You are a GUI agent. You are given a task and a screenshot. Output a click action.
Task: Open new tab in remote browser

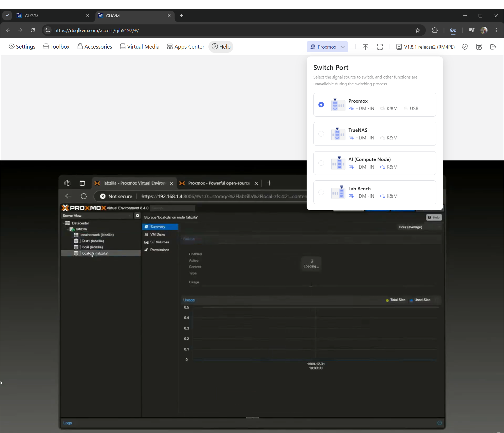tap(269, 183)
